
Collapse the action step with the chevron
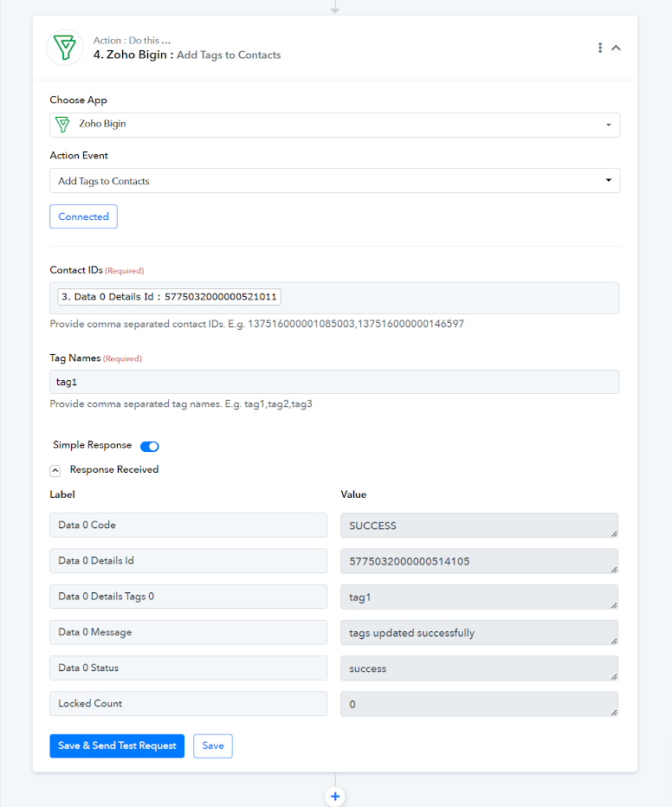[616, 48]
